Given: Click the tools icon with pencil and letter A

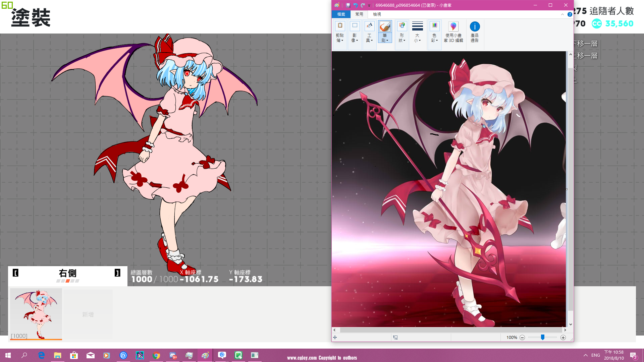Looking at the screenshot, I should click(369, 25).
